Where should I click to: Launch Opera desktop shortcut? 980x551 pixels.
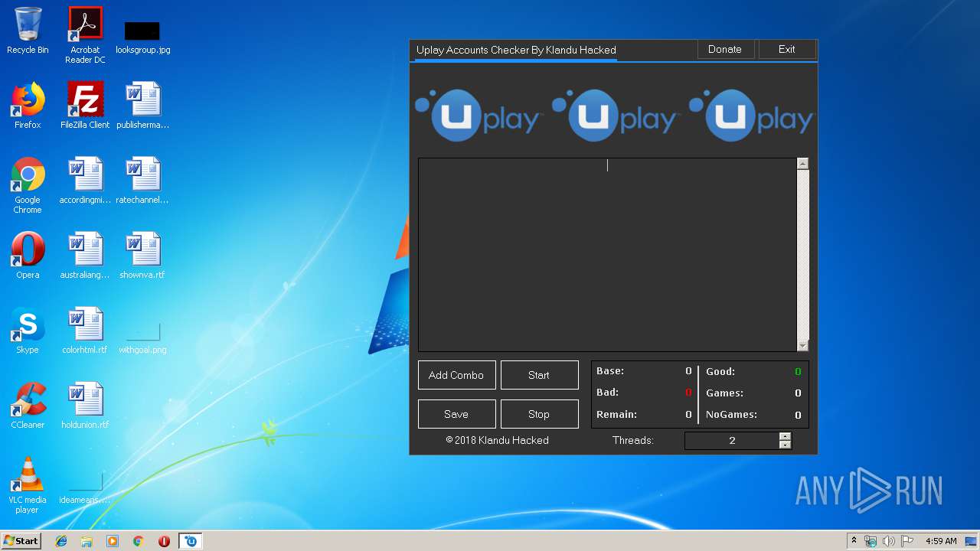(28, 256)
